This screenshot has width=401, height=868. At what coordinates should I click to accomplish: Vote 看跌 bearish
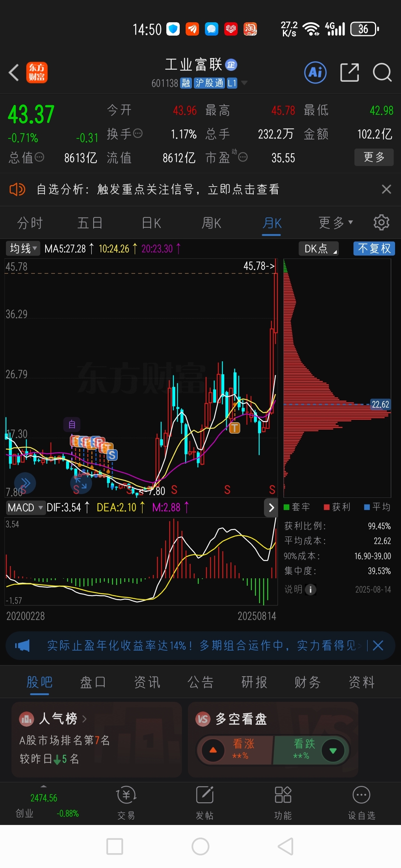pos(311,750)
